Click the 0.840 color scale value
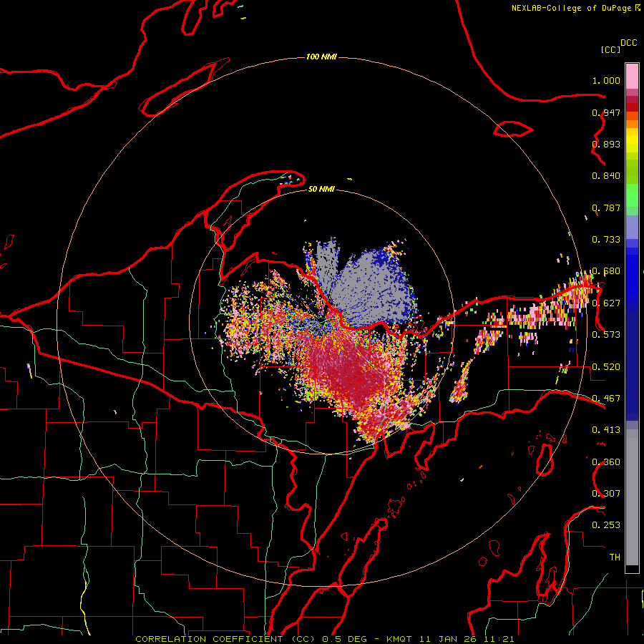This screenshot has width=644, height=644. [606, 176]
